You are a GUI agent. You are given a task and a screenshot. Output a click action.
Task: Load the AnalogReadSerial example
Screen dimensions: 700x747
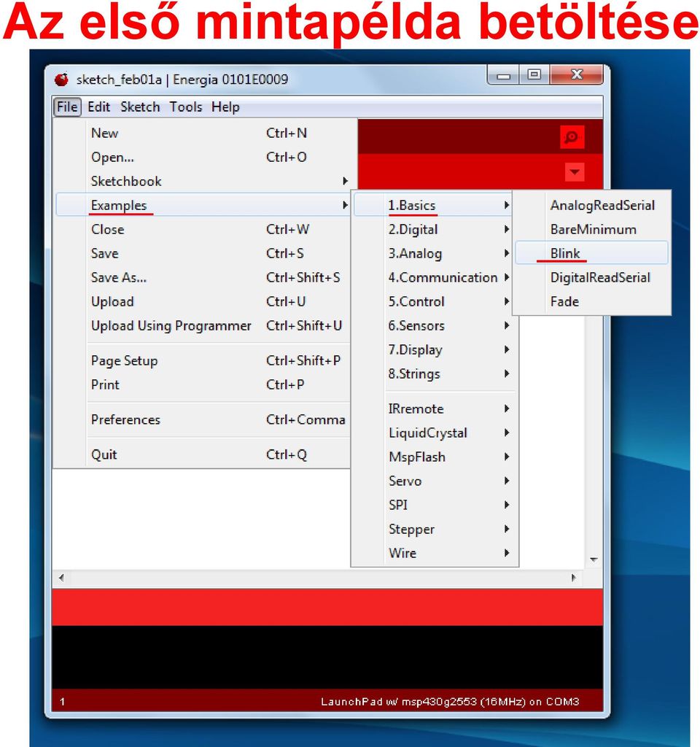[x=592, y=205]
